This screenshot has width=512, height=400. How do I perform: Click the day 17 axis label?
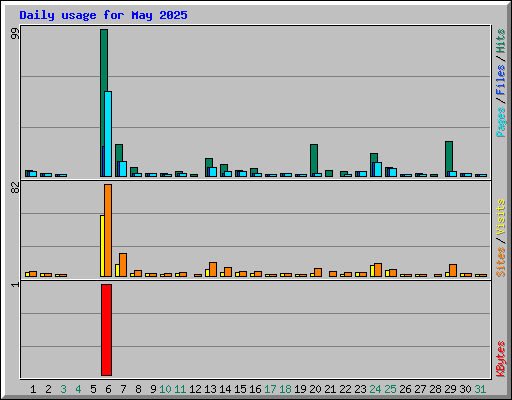270,389
